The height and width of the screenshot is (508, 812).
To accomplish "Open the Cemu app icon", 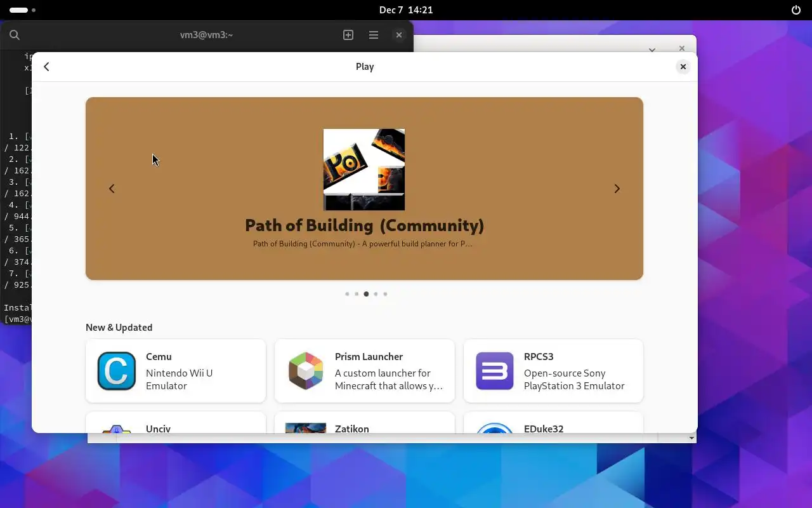I will (x=117, y=371).
